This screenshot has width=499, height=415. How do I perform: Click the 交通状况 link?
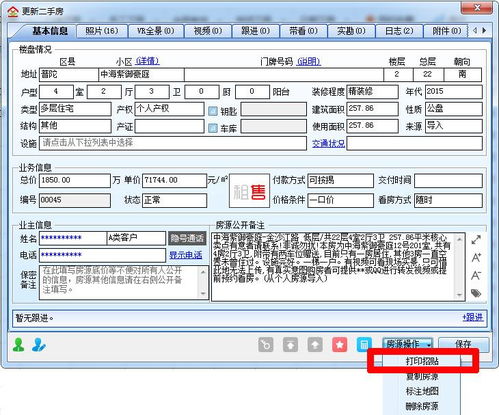pyautogui.click(x=328, y=143)
